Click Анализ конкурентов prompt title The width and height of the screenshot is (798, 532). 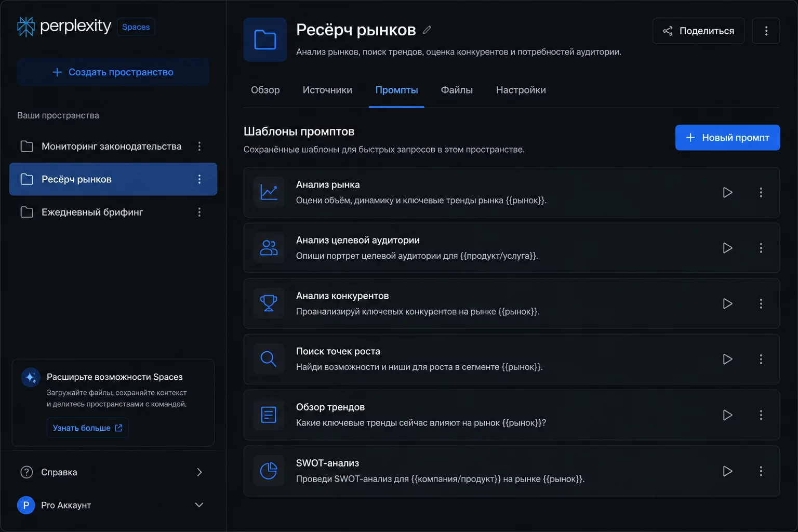coord(342,296)
